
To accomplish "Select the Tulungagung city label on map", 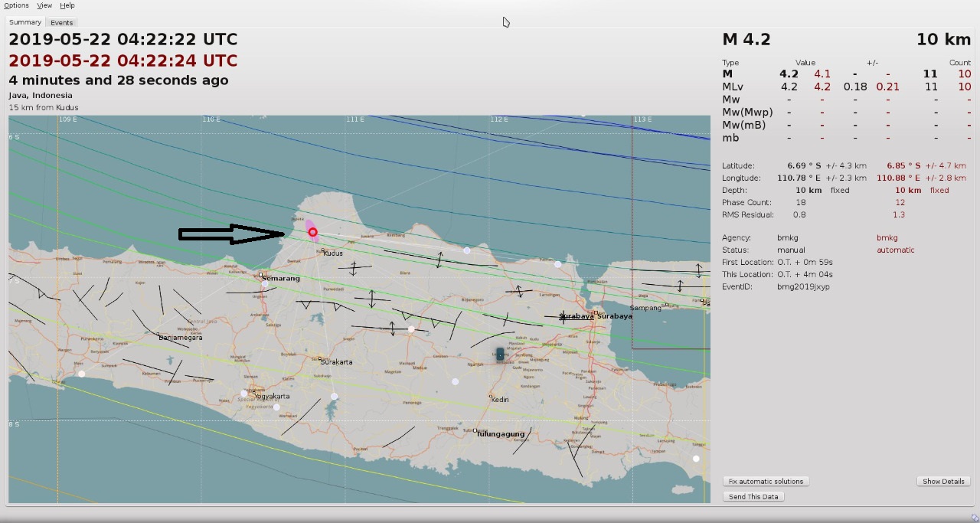I will click(x=501, y=434).
